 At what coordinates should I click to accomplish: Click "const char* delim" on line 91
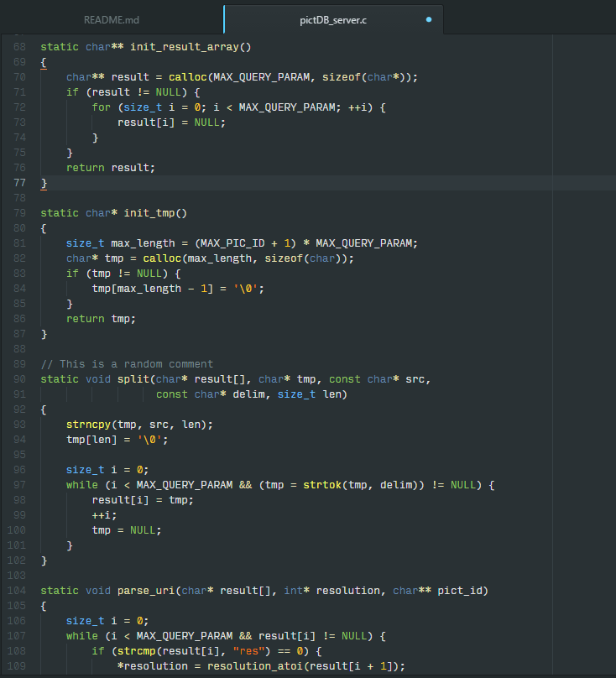pos(211,394)
